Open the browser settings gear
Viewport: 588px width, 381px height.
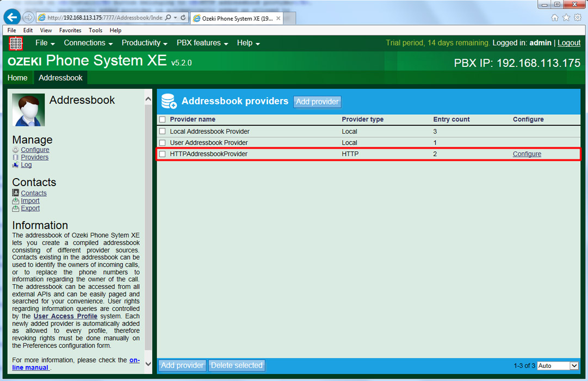coord(578,17)
